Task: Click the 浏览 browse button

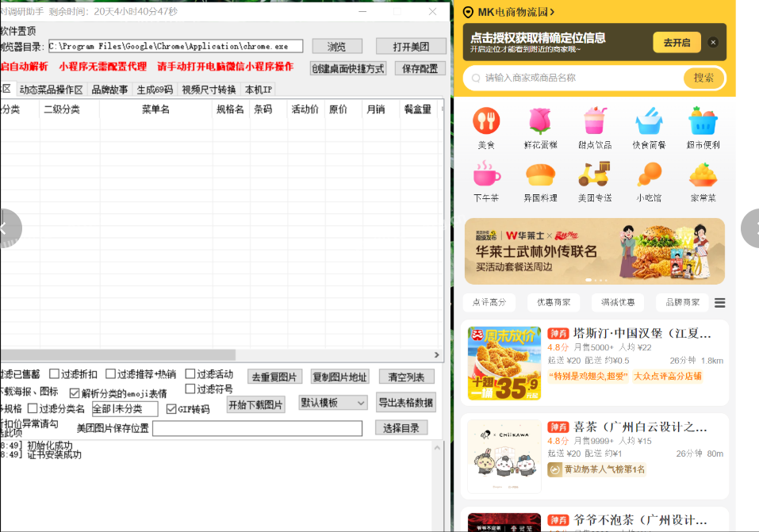Action: tap(337, 47)
